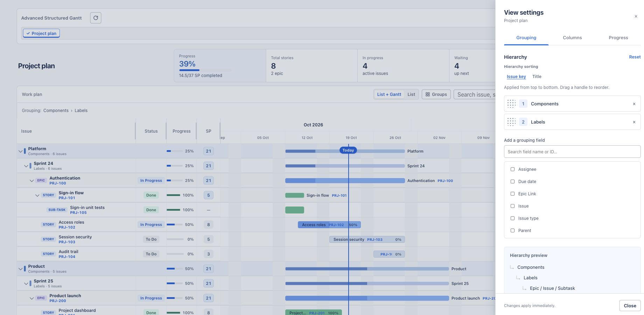Select the List + Gantt view
This screenshot has width=644, height=315.
pos(389,94)
